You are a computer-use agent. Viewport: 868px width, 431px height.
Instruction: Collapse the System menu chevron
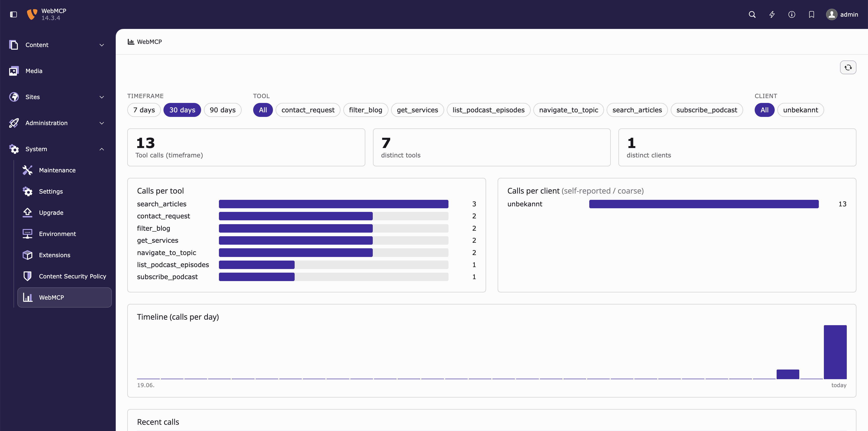coord(102,149)
